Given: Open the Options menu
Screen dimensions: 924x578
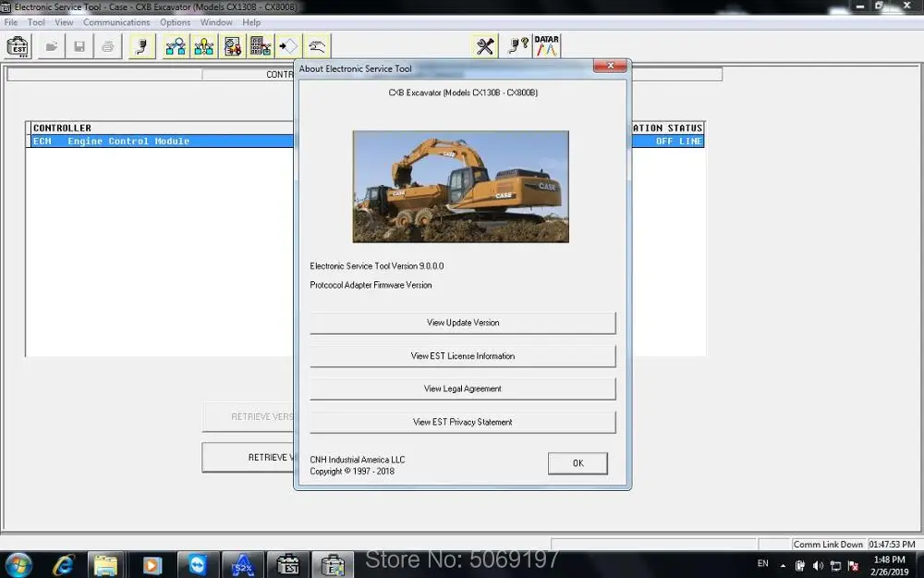Looking at the screenshot, I should 175,22.
